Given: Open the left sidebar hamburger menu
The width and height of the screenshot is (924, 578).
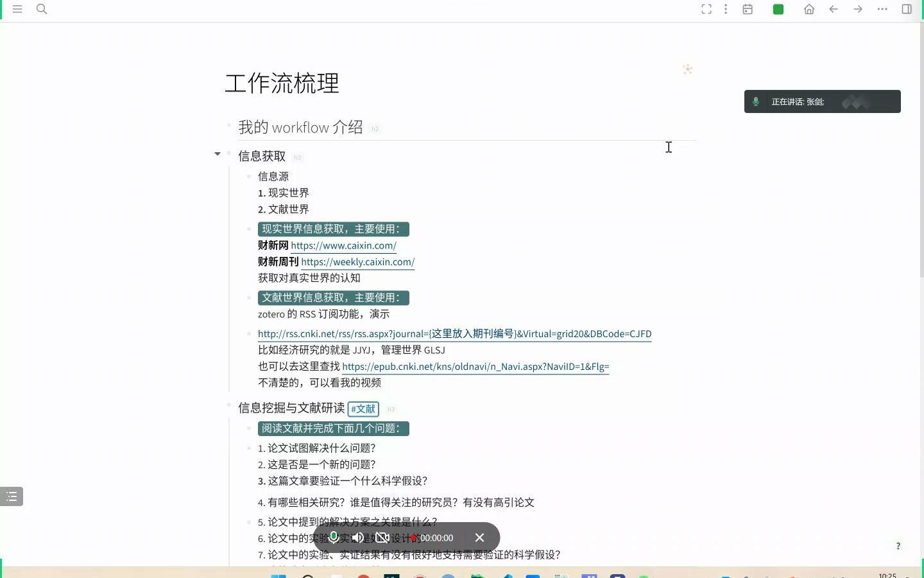Looking at the screenshot, I should coord(17,9).
